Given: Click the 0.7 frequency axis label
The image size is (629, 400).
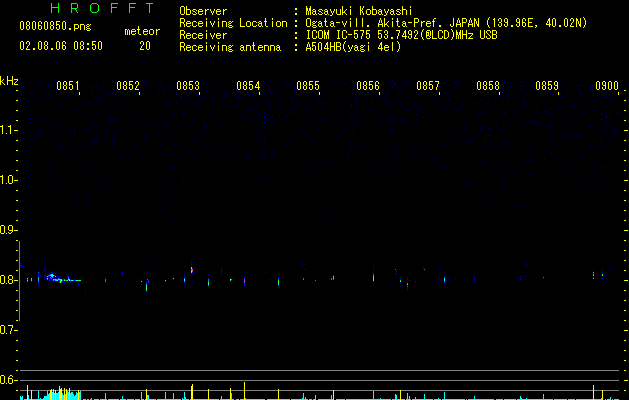Looking at the screenshot, I should pos(8,330).
